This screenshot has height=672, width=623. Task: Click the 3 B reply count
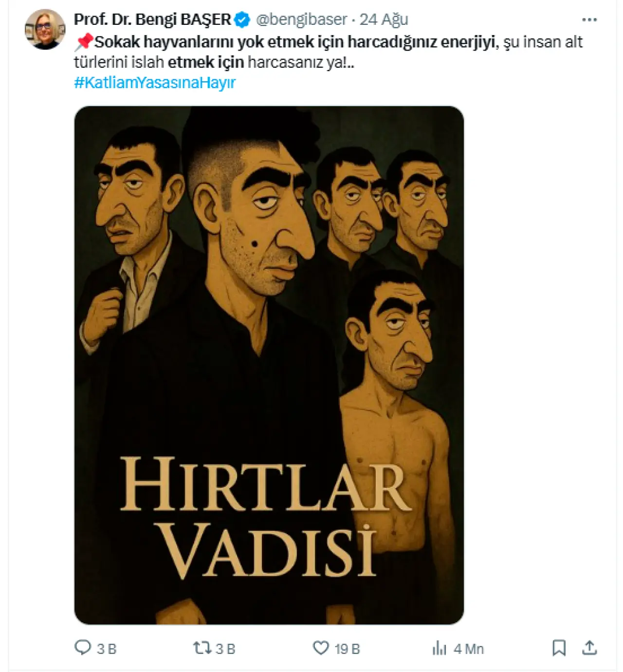[107, 649]
